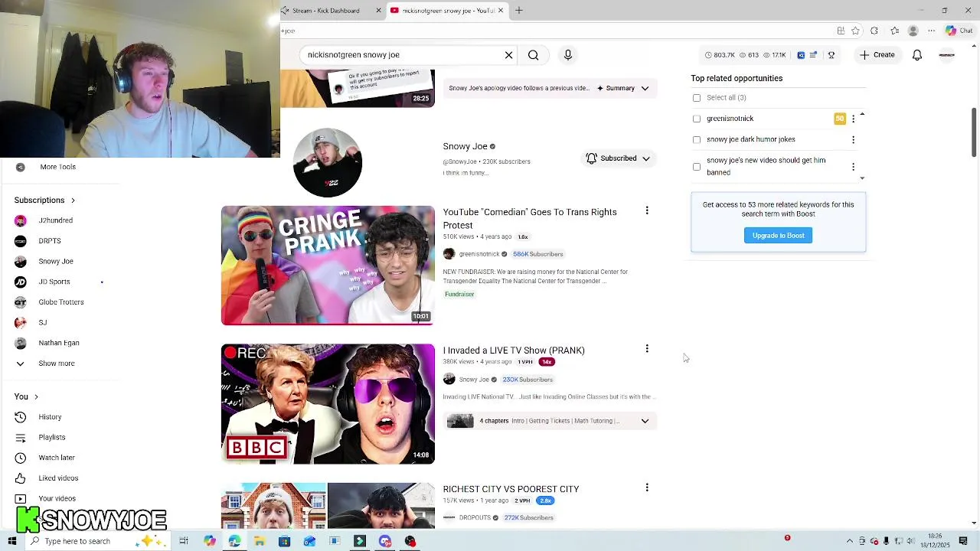Open More Tools in the sidebar
The width and height of the screenshot is (980, 551).
pos(57,167)
